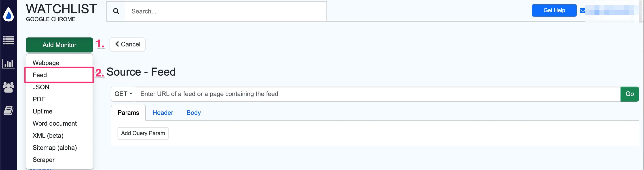Click the Add Query Param button

[x=143, y=133]
